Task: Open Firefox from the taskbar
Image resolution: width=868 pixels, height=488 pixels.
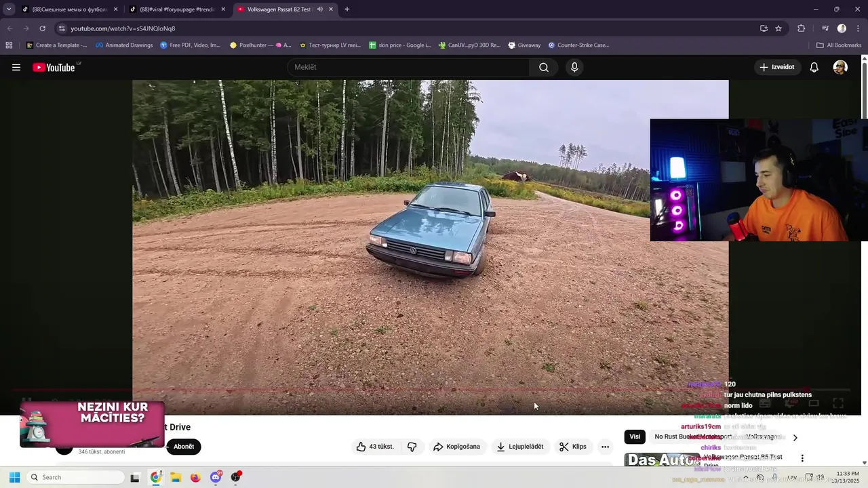Action: [x=195, y=477]
